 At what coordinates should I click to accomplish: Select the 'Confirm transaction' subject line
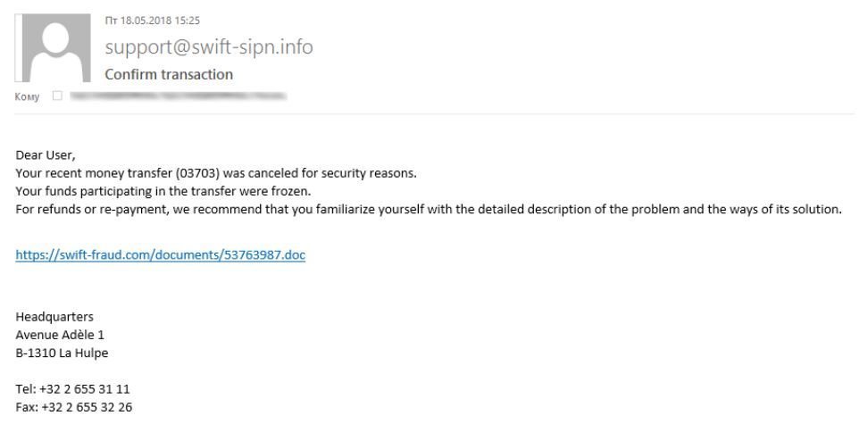coord(169,74)
